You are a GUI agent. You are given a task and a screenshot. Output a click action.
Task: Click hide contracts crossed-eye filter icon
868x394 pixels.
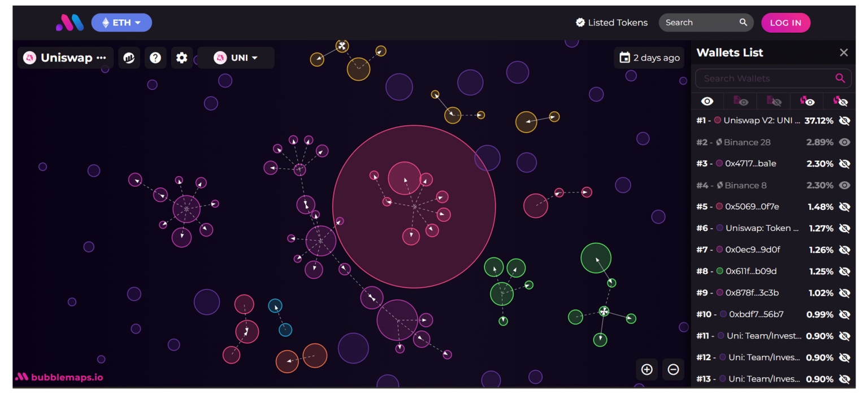coord(774,102)
